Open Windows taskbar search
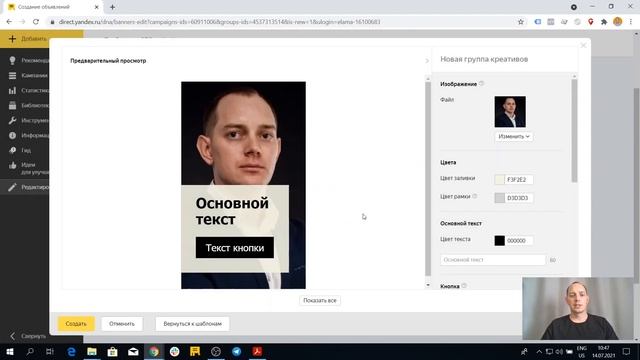This screenshot has width=640, height=360. pos(30,351)
